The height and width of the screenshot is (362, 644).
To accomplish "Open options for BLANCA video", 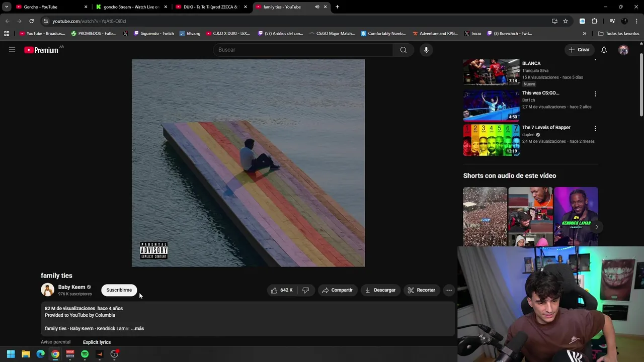I will [595, 59].
